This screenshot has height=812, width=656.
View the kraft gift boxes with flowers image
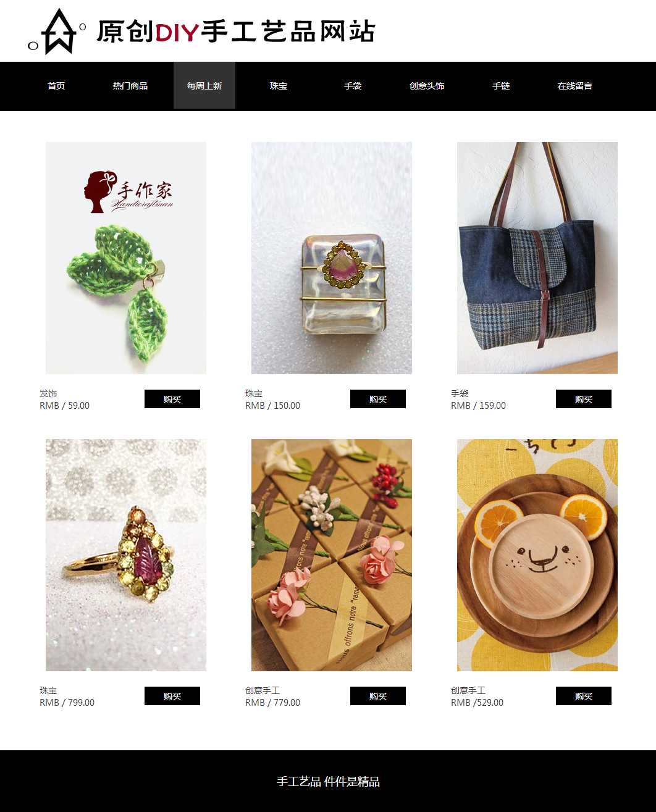click(332, 555)
